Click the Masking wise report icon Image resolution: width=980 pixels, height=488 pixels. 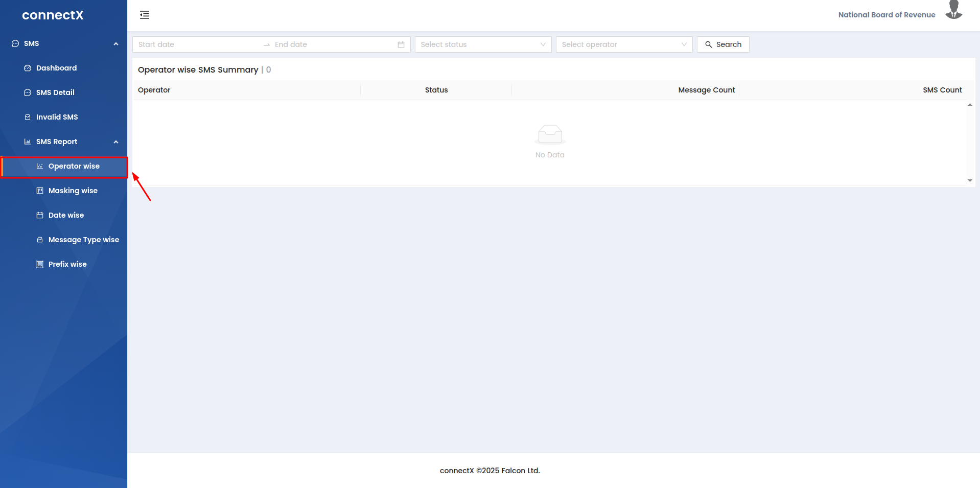pos(40,191)
